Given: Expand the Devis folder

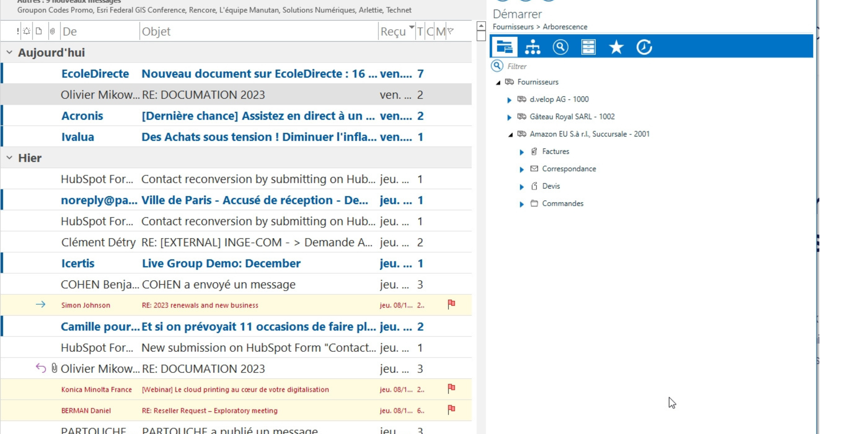Looking at the screenshot, I should (522, 187).
